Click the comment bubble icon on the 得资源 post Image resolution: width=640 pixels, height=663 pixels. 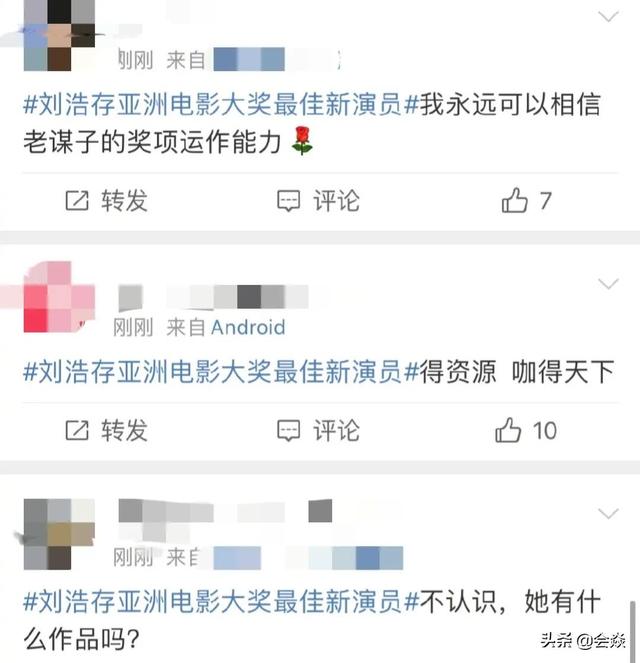point(289,431)
